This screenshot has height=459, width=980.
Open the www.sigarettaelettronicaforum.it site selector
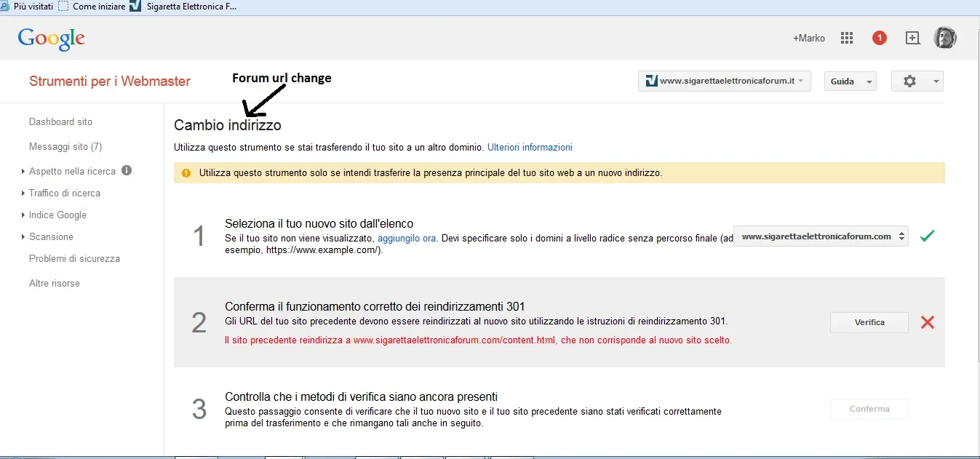click(725, 81)
